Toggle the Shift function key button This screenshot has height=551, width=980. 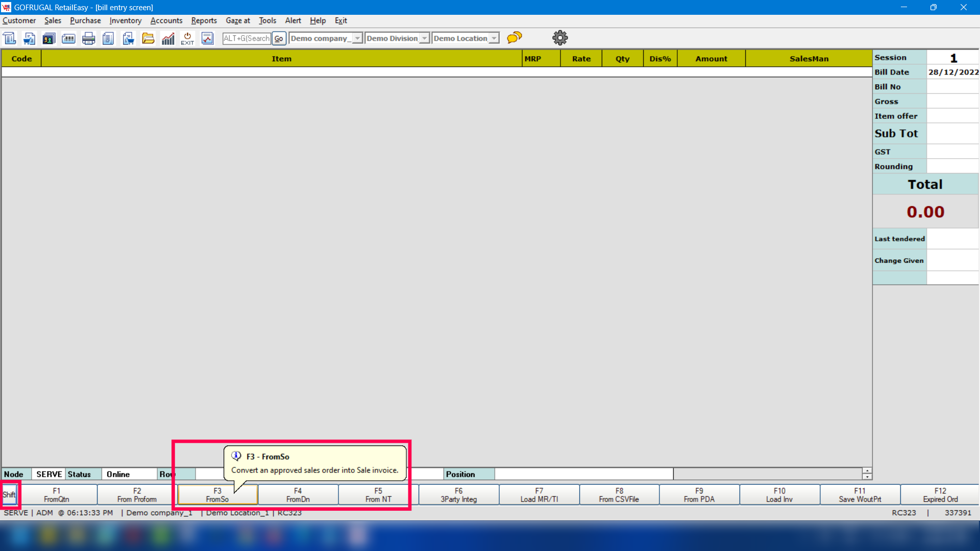[x=9, y=494]
